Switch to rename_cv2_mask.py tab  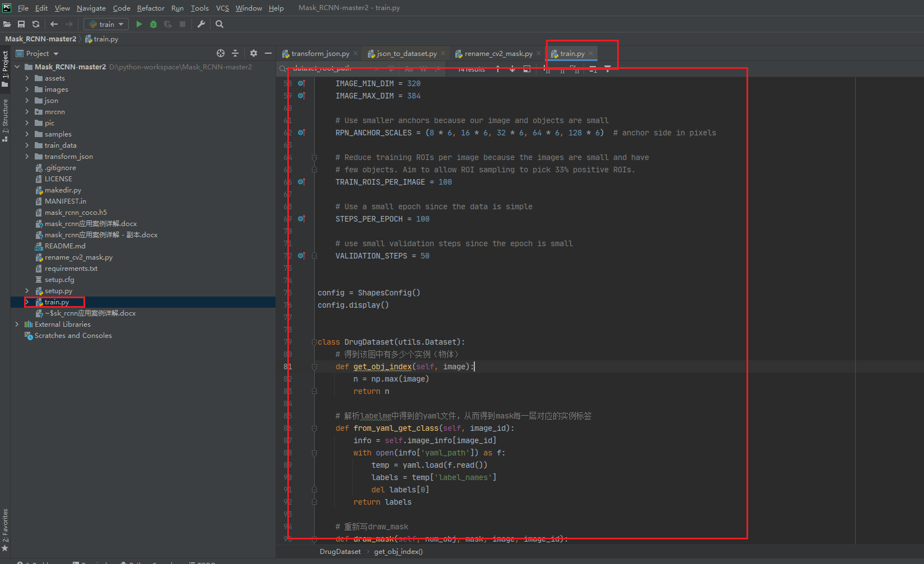pyautogui.click(x=498, y=54)
